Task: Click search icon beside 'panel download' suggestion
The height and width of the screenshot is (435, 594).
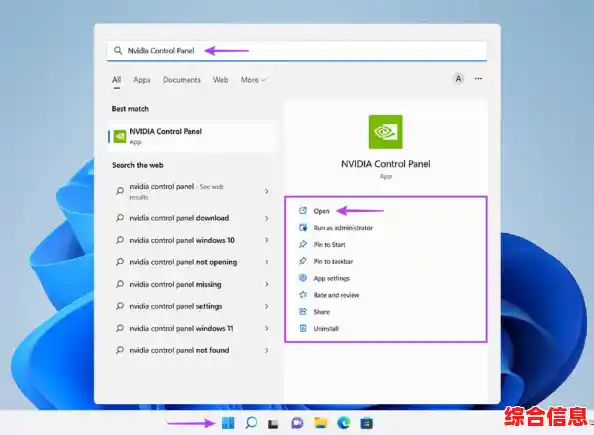Action: point(120,218)
